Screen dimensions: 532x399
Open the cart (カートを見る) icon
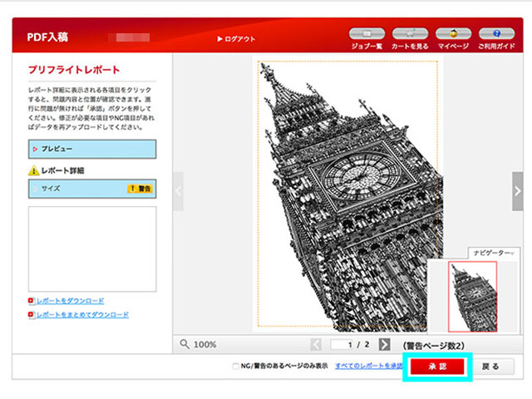[x=410, y=33]
